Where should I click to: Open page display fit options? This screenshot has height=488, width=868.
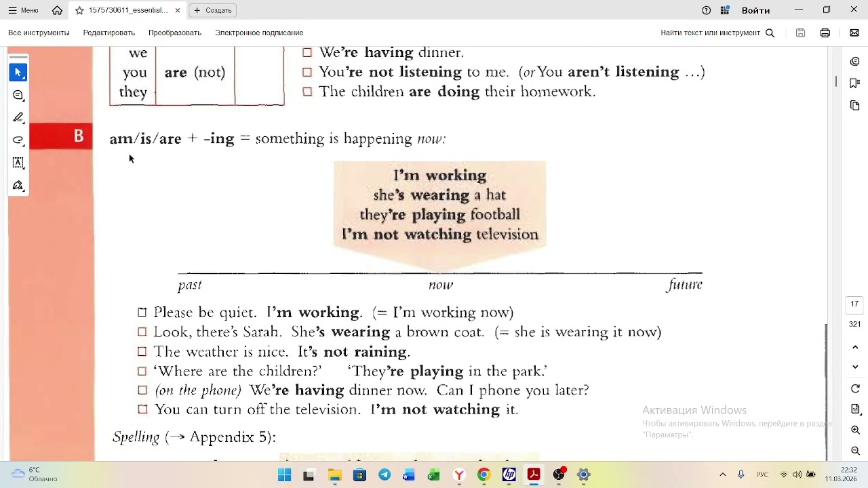(x=855, y=409)
